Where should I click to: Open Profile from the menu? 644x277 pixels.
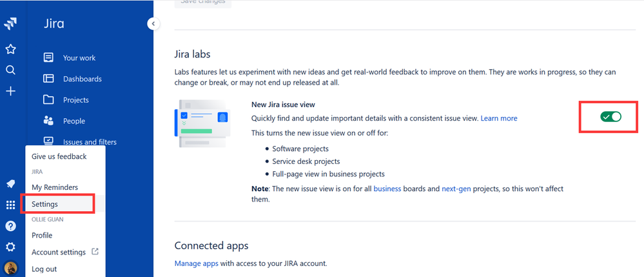(42, 236)
